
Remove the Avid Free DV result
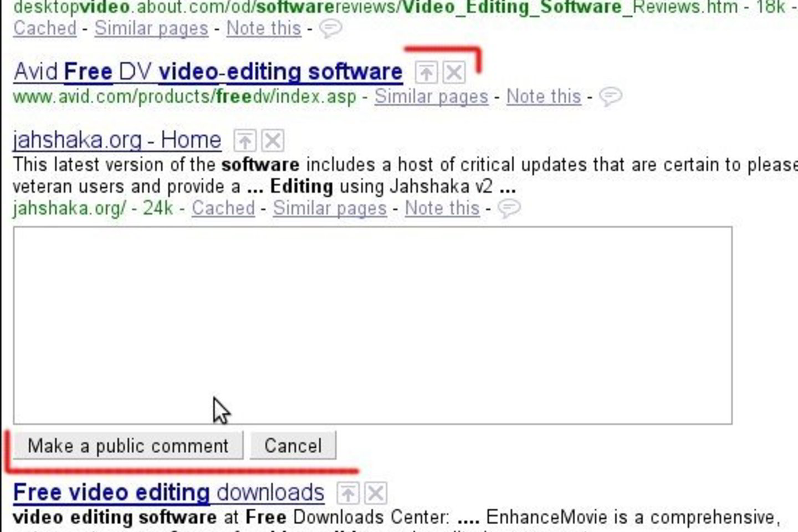(x=454, y=73)
